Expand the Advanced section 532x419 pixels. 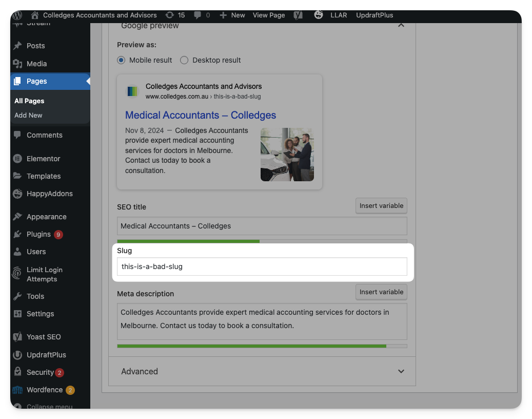point(401,371)
